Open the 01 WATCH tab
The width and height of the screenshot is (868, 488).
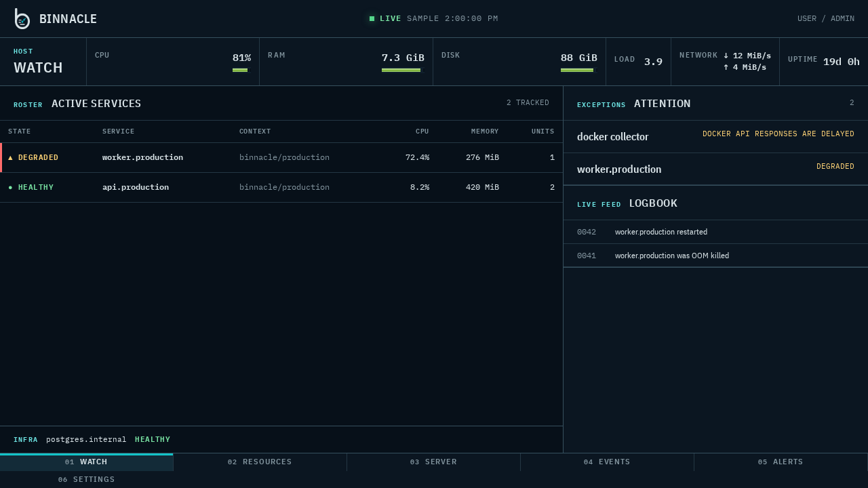[86, 462]
